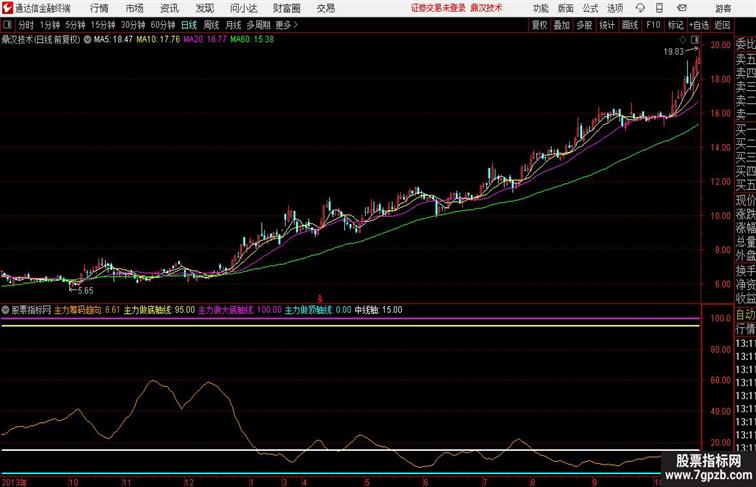Open the envelope messages icon
The height and width of the screenshot is (487, 756).
tap(682, 8)
